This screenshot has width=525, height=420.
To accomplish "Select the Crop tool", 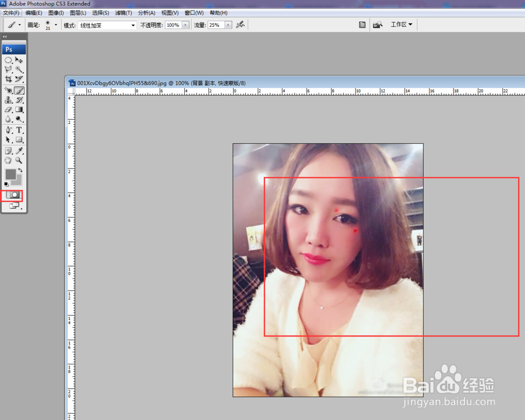I will point(8,79).
